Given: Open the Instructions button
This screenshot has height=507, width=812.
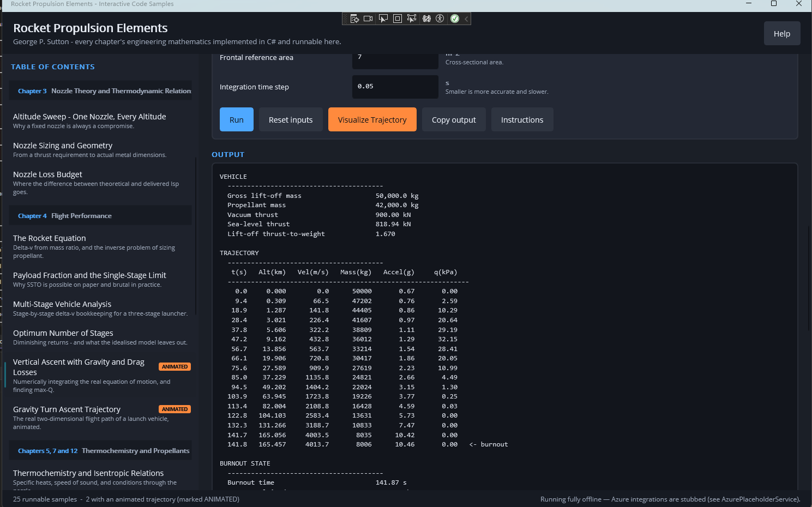Looking at the screenshot, I should (522, 120).
